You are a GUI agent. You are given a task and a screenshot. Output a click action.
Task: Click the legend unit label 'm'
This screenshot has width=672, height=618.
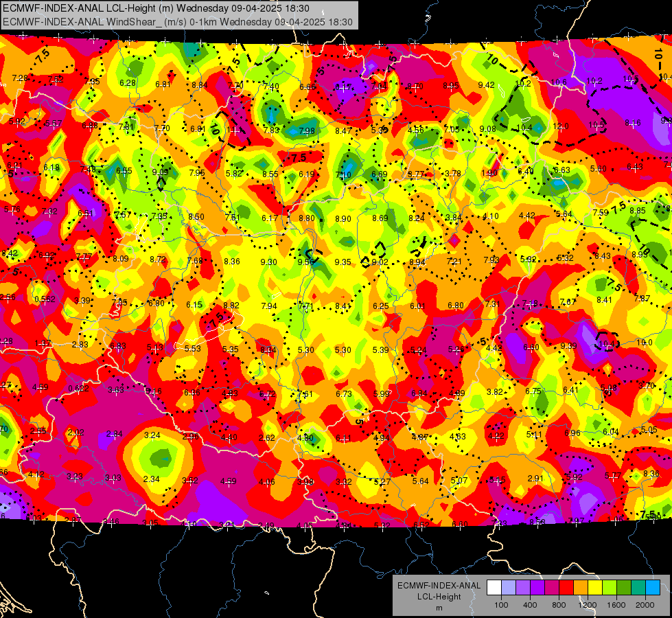(x=439, y=608)
